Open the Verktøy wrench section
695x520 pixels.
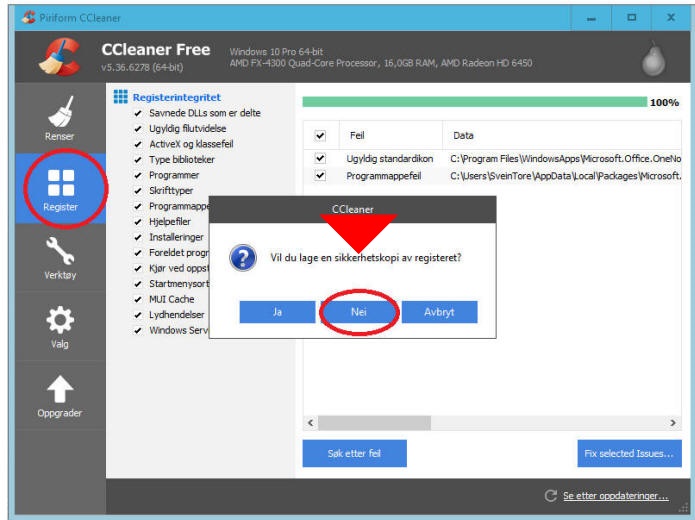coord(60,258)
